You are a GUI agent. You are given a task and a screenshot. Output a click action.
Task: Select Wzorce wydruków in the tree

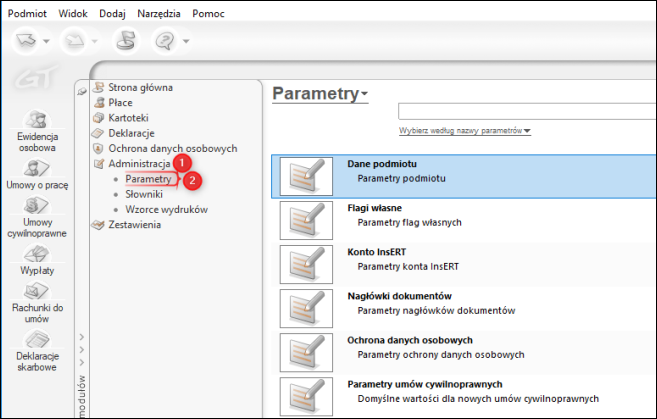pyautogui.click(x=164, y=209)
